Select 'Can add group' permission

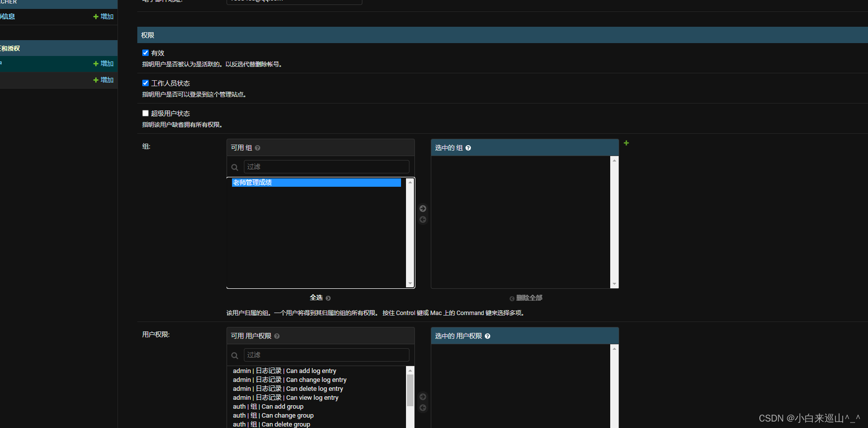click(316, 406)
